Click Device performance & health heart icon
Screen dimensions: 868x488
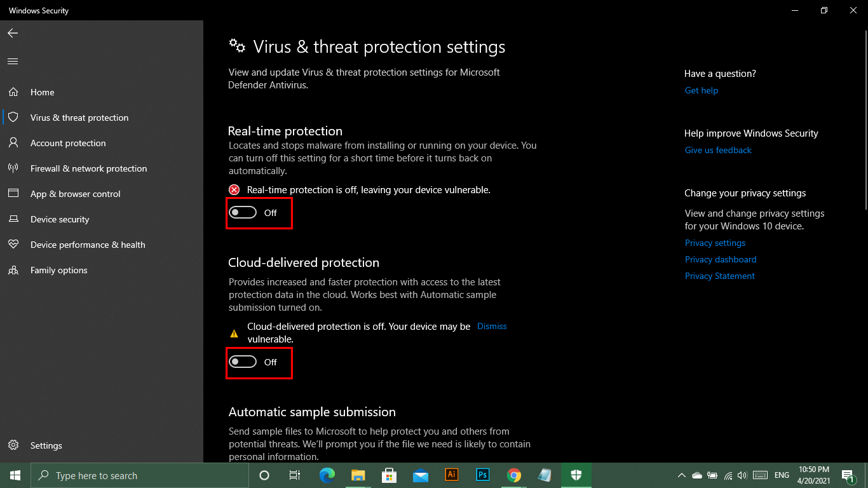[x=13, y=245]
